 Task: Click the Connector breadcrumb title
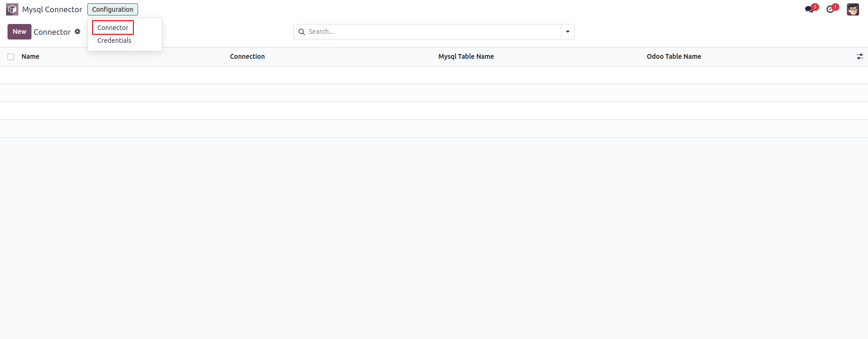pos(52,32)
